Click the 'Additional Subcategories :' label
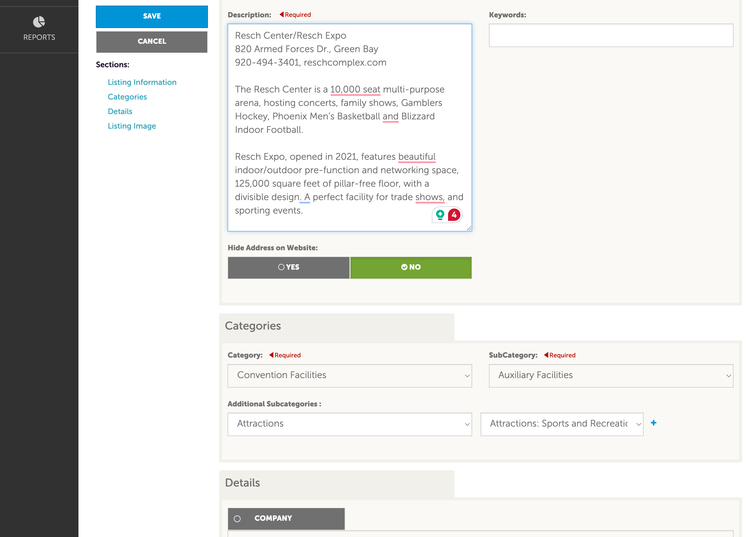 (x=274, y=404)
